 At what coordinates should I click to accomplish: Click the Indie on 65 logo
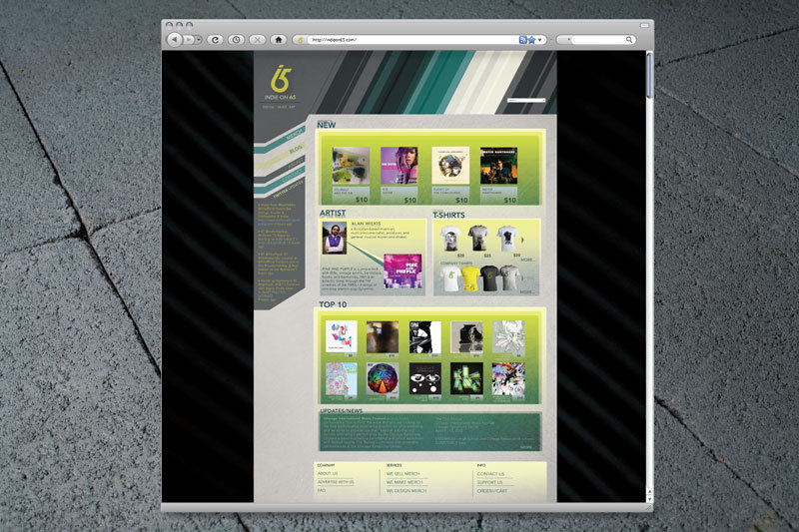tap(280, 84)
